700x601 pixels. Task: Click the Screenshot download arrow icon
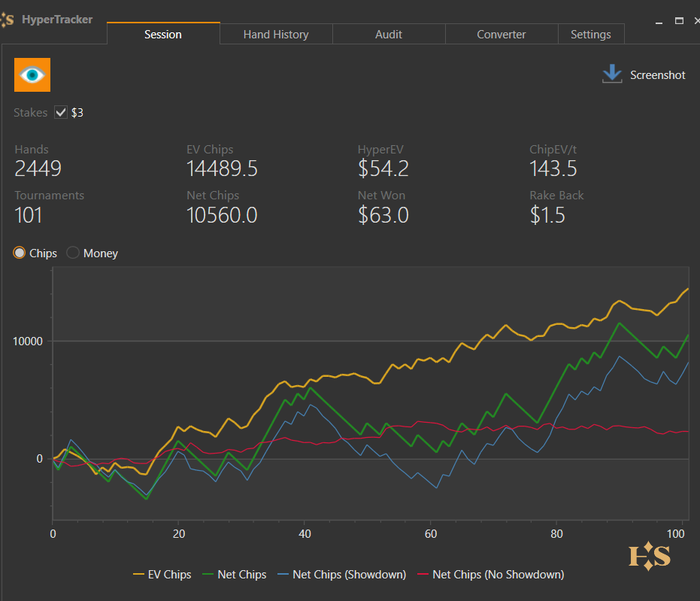612,74
